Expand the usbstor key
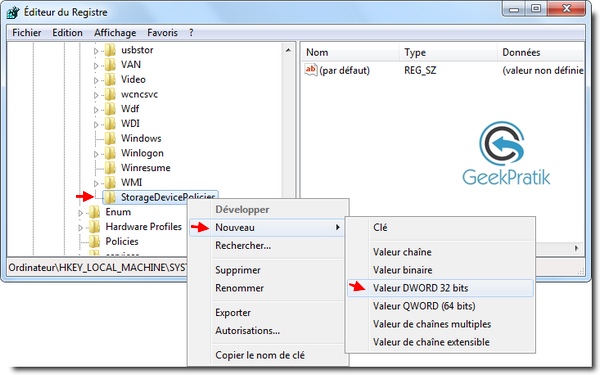This screenshot has height=375, width=600. click(x=96, y=51)
